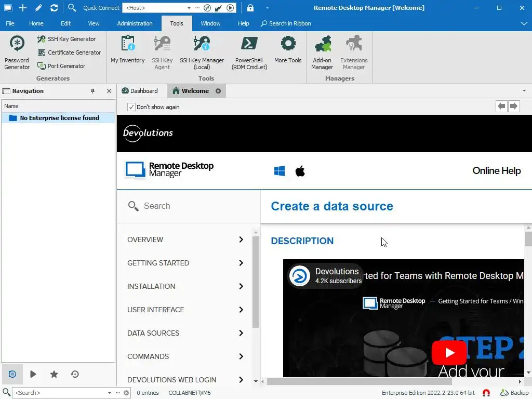532x399 pixels.
Task: Close the Welcome tab
Action: [218, 91]
